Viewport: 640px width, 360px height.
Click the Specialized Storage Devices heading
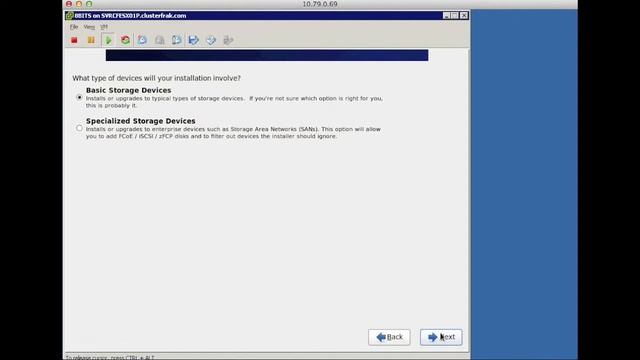coord(140,121)
